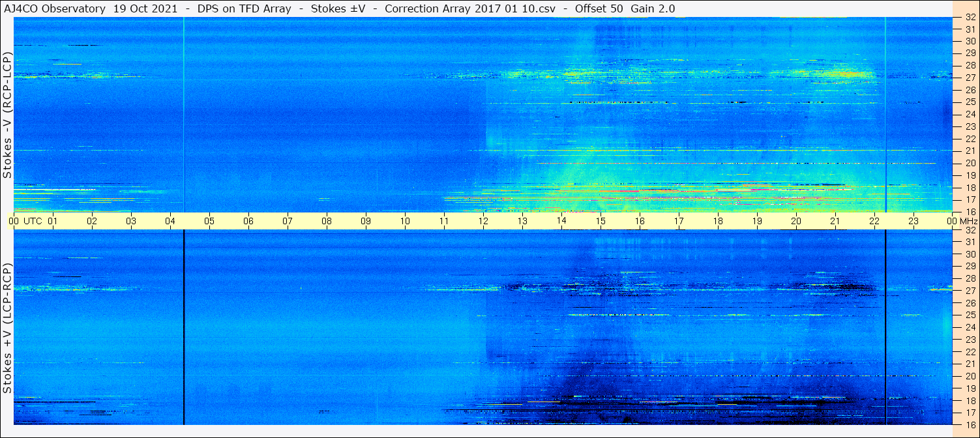Click black data-gap line after 22 UTC, lower panel
980x438 pixels.
(885, 327)
